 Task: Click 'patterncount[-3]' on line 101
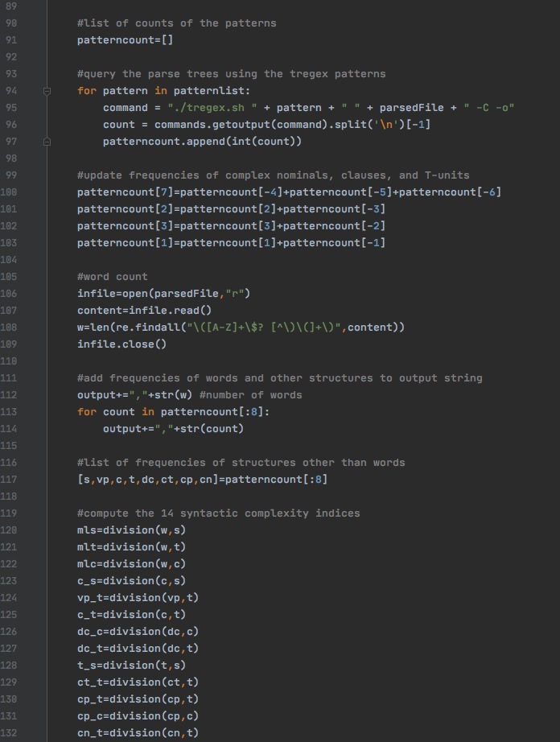click(335, 209)
